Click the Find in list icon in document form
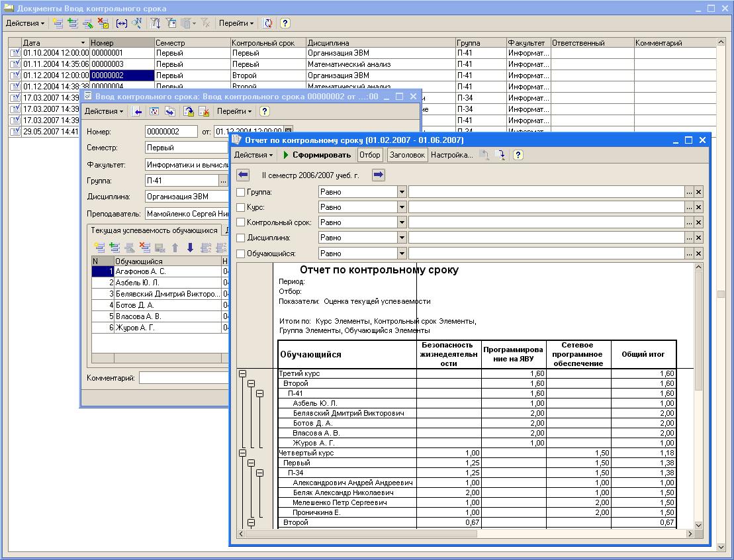 (x=137, y=111)
